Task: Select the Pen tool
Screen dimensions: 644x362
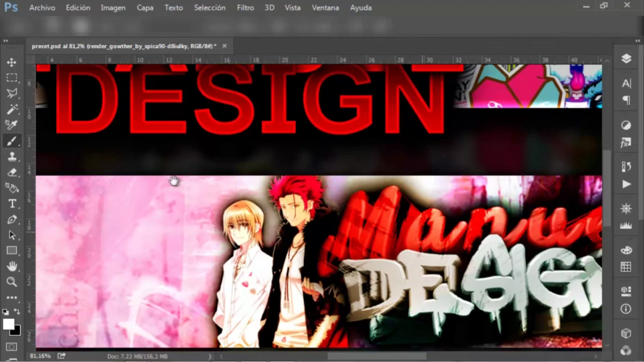Action: pos(12,219)
